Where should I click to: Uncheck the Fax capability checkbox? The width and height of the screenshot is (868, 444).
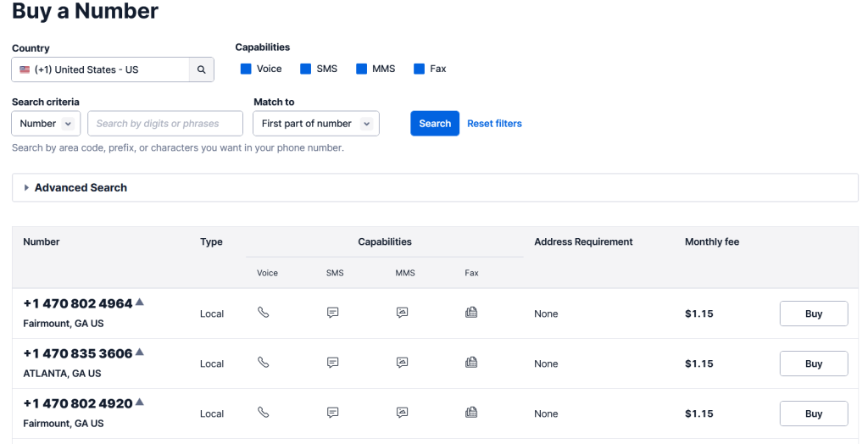419,69
